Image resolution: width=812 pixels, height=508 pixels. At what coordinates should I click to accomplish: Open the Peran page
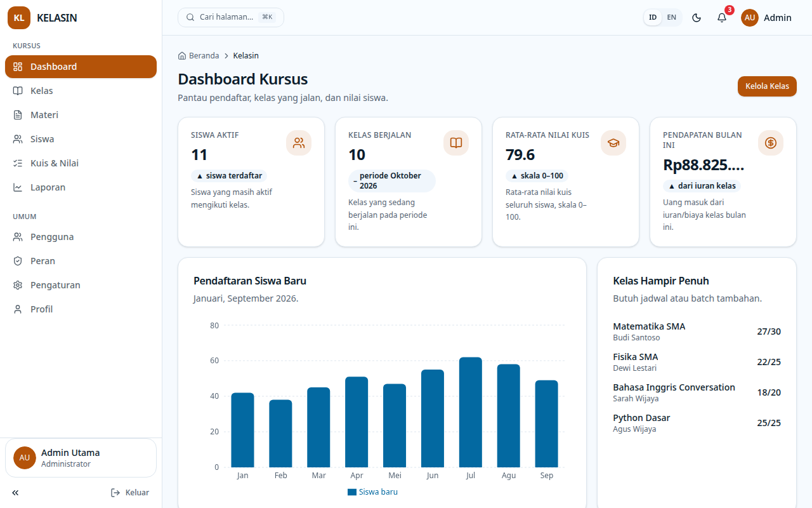[x=81, y=261]
